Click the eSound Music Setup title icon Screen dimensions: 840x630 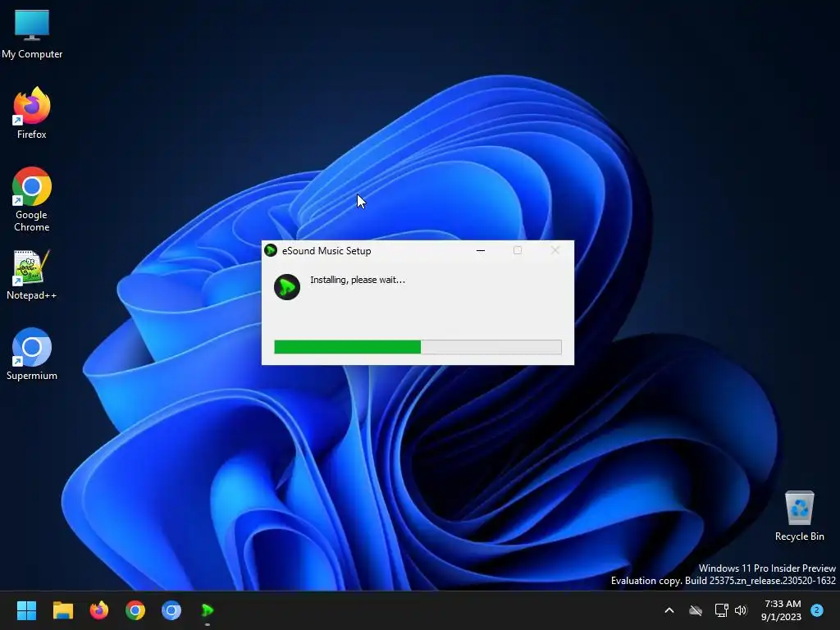click(271, 250)
